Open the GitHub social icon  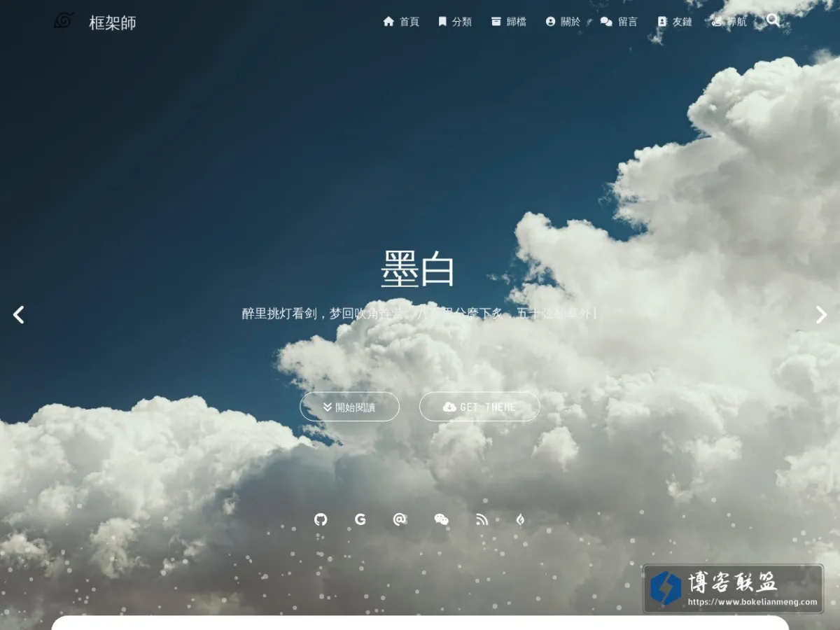click(x=321, y=519)
